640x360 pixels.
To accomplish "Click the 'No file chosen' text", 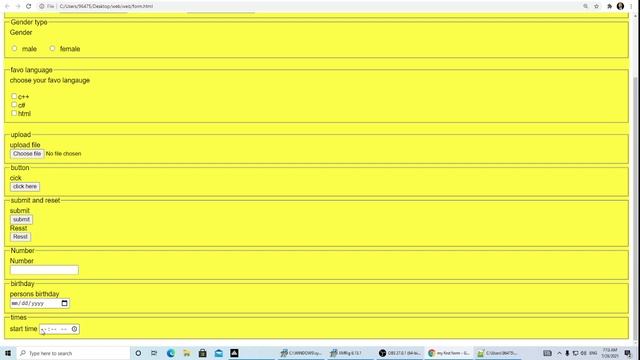I will (x=63, y=154).
